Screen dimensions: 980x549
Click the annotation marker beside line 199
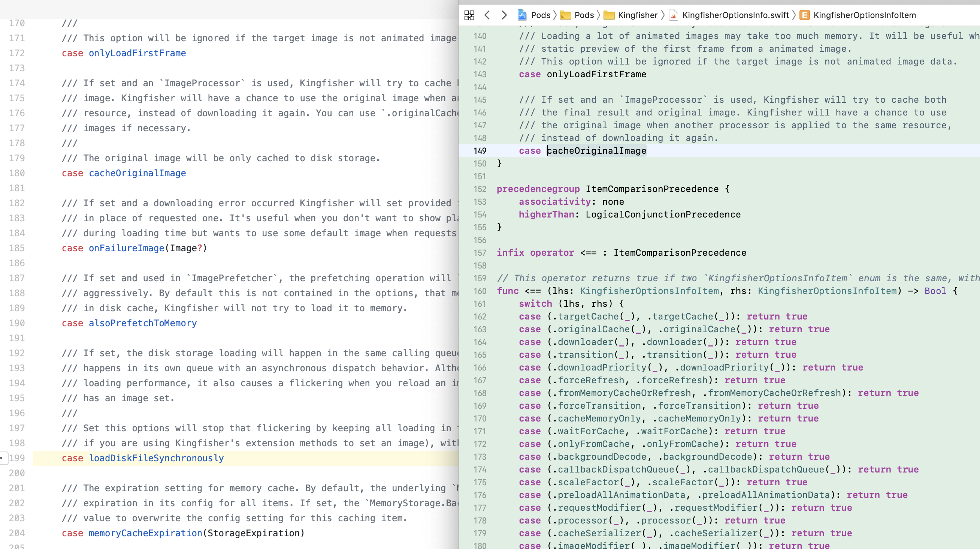(3, 457)
